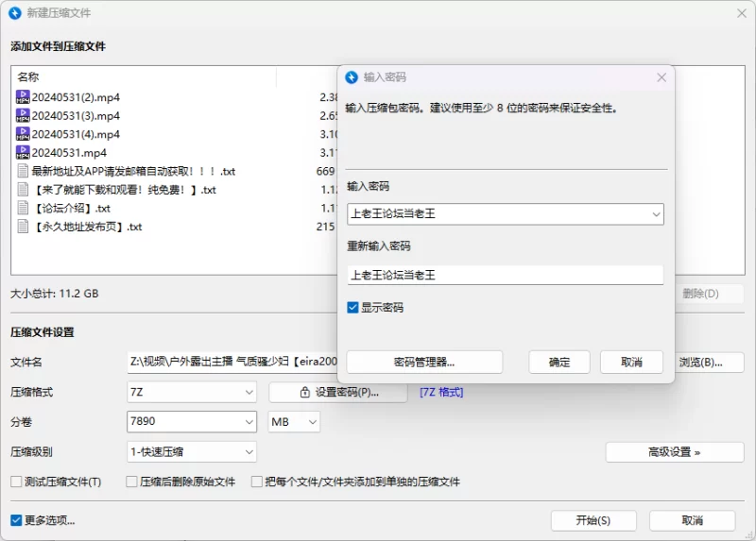
Task: Open the 压缩格式 7Z dropdown
Action: (191, 392)
